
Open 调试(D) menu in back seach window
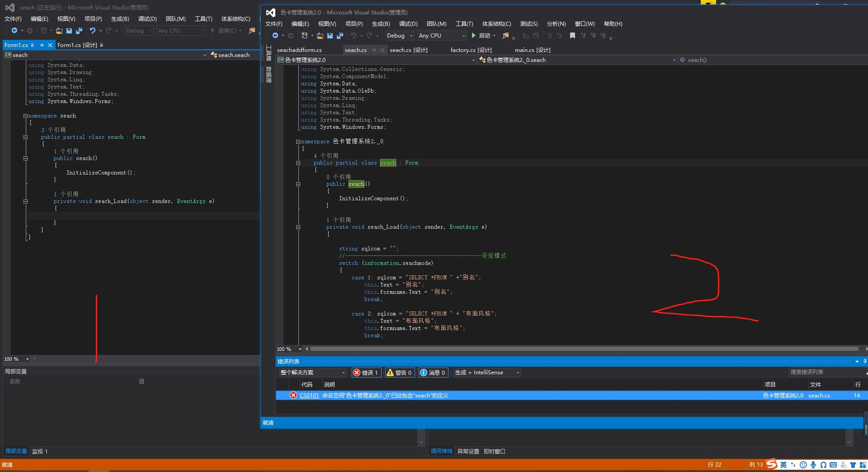pyautogui.click(x=147, y=19)
